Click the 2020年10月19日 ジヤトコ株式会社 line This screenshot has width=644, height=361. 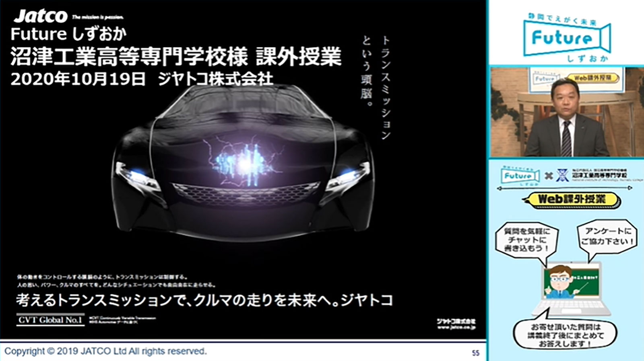pyautogui.click(x=142, y=79)
